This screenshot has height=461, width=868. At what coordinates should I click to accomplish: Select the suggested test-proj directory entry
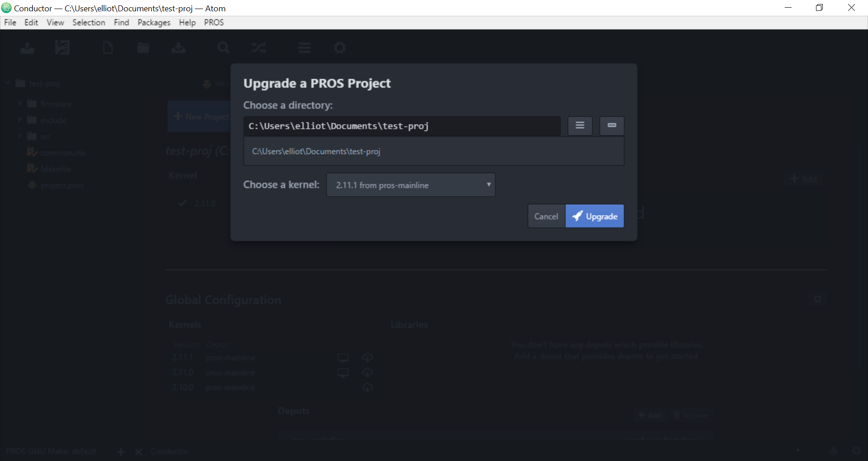point(434,151)
